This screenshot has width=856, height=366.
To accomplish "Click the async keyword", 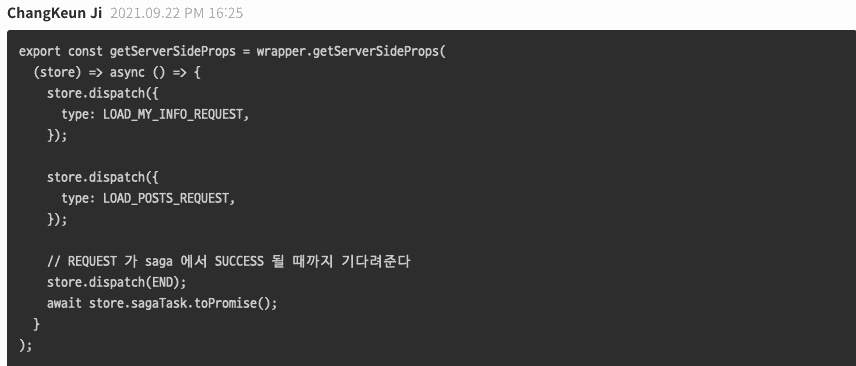I will tap(127, 73).
